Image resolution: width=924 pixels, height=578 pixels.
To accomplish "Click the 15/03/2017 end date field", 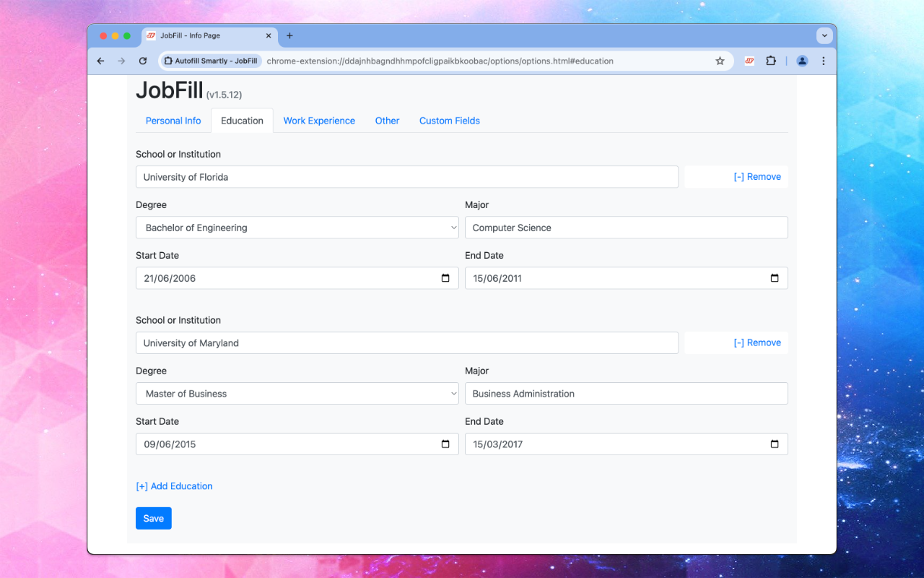I will click(x=627, y=444).
